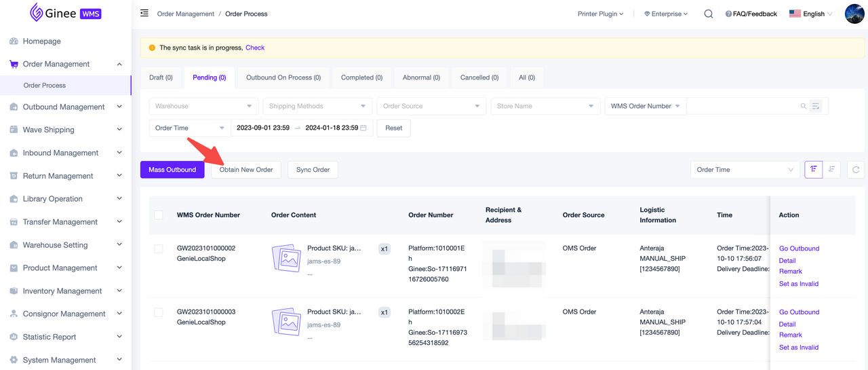
Task: Select all orders with header checkbox
Action: (158, 215)
